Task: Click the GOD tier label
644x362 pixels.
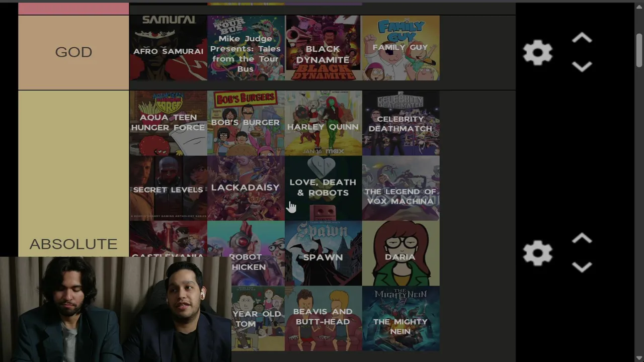Action: click(x=73, y=52)
